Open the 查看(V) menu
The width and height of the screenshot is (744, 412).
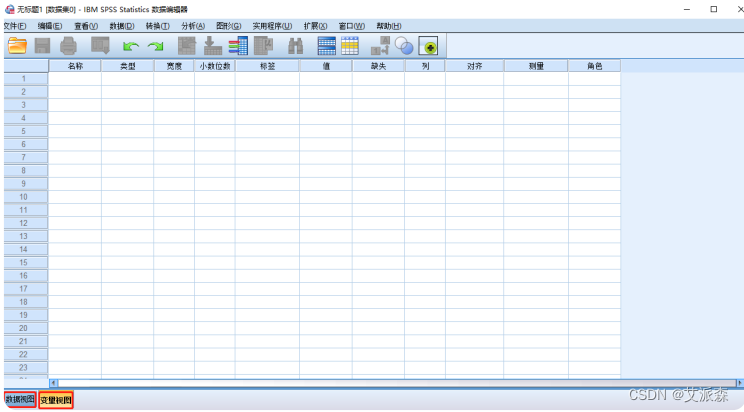tap(86, 26)
